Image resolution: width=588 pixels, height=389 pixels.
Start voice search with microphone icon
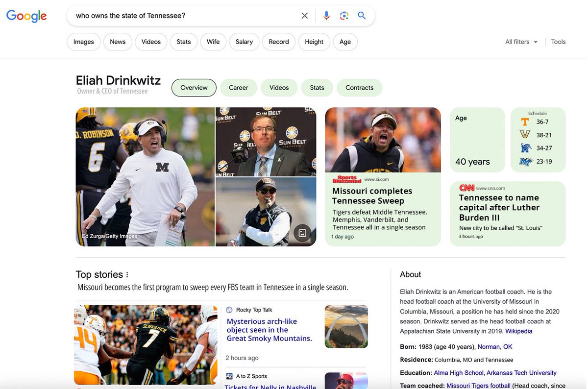point(326,16)
